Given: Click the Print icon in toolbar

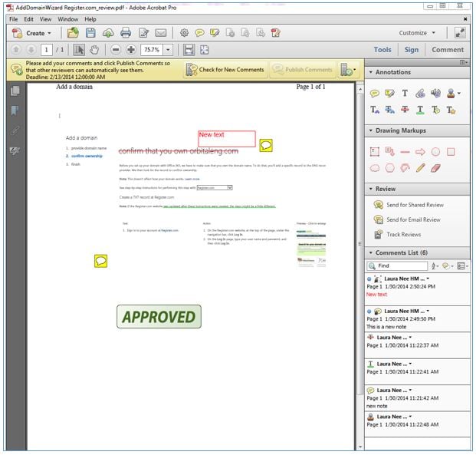Looking at the screenshot, I should [x=126, y=33].
